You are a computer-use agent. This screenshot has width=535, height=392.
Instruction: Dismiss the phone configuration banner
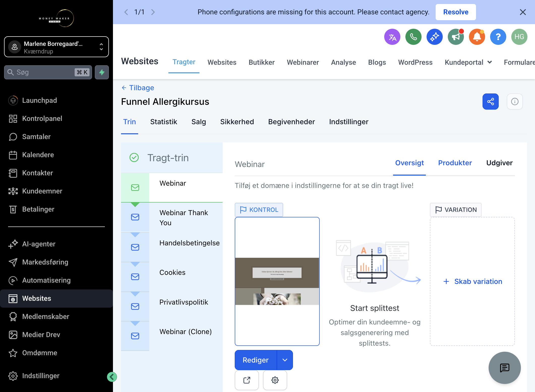click(523, 12)
